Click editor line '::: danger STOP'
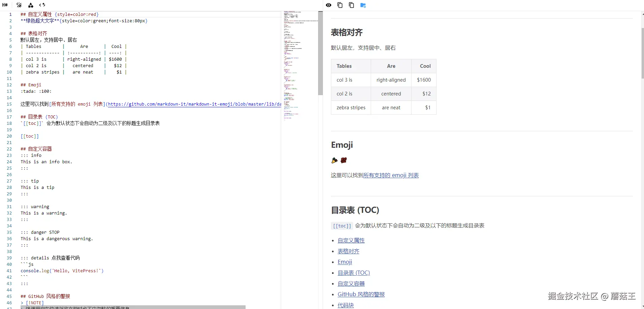The width and height of the screenshot is (644, 309). (40, 232)
